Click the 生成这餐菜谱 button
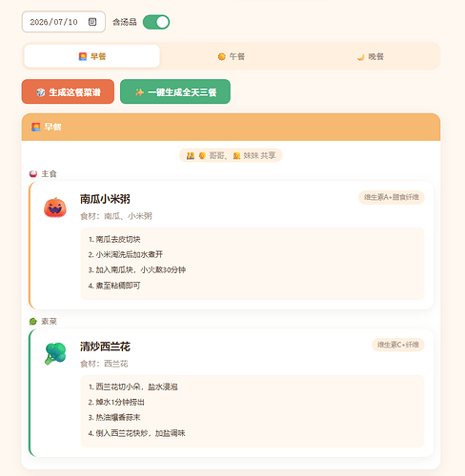This screenshot has height=476, width=465. (68, 91)
